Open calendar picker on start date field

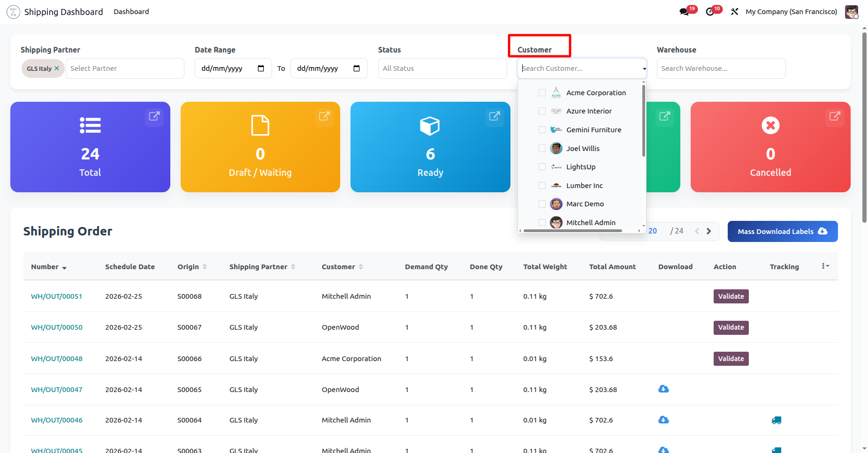[261, 68]
